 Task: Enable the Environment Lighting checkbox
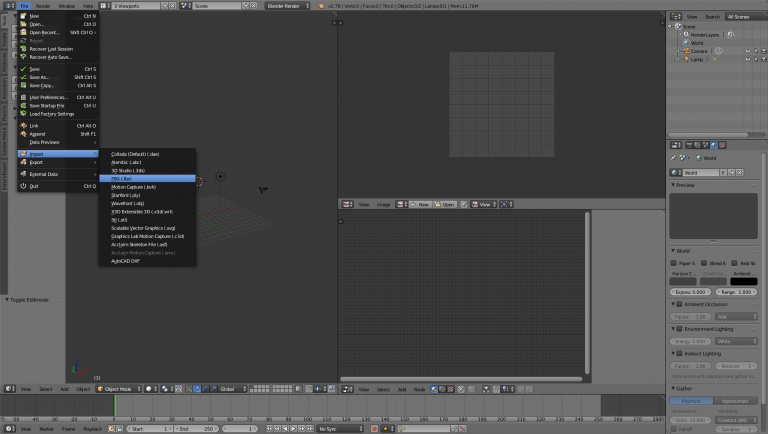pyautogui.click(x=679, y=328)
